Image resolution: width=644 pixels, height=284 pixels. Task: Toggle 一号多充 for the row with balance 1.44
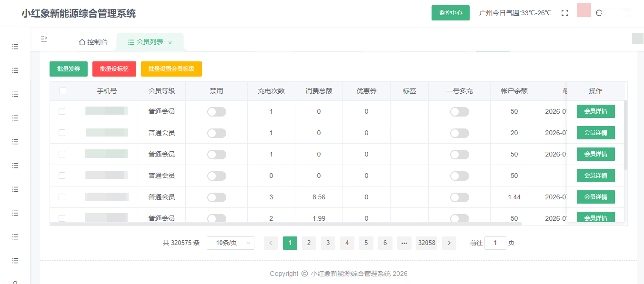(x=460, y=197)
